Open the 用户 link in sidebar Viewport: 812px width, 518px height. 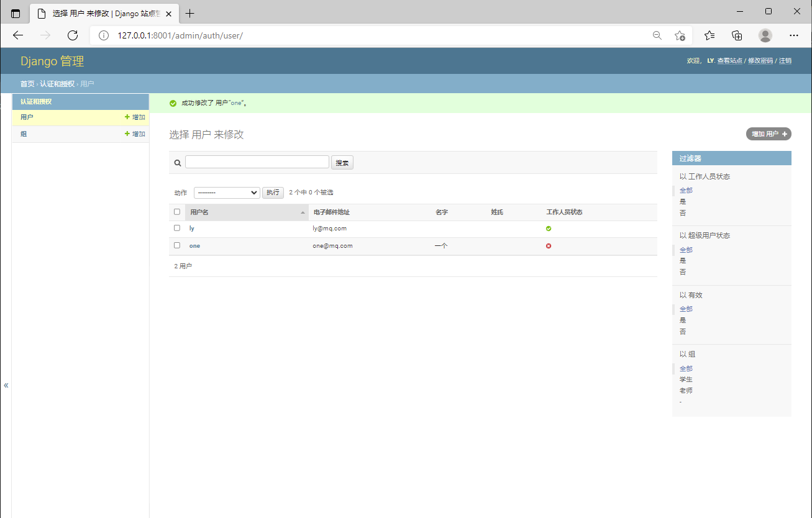point(27,117)
